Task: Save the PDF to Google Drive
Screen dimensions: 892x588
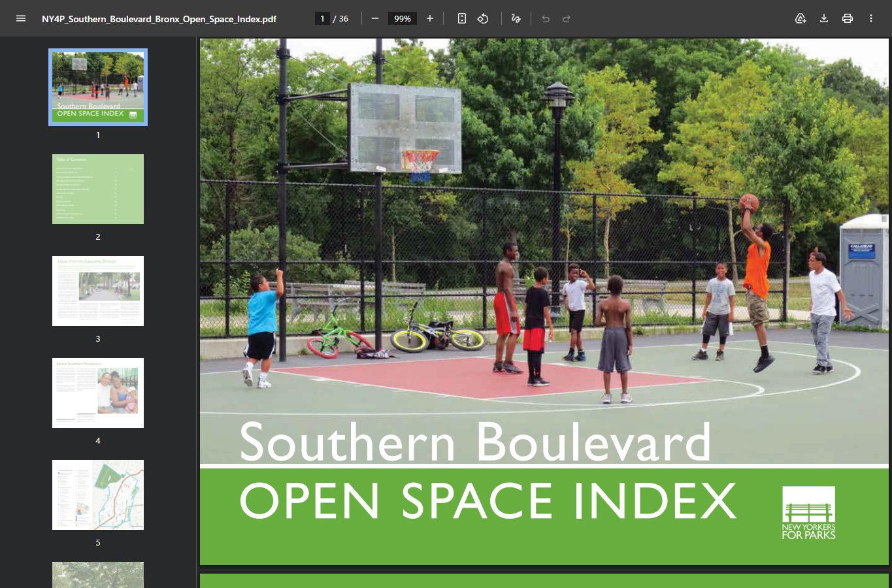Action: tap(801, 18)
